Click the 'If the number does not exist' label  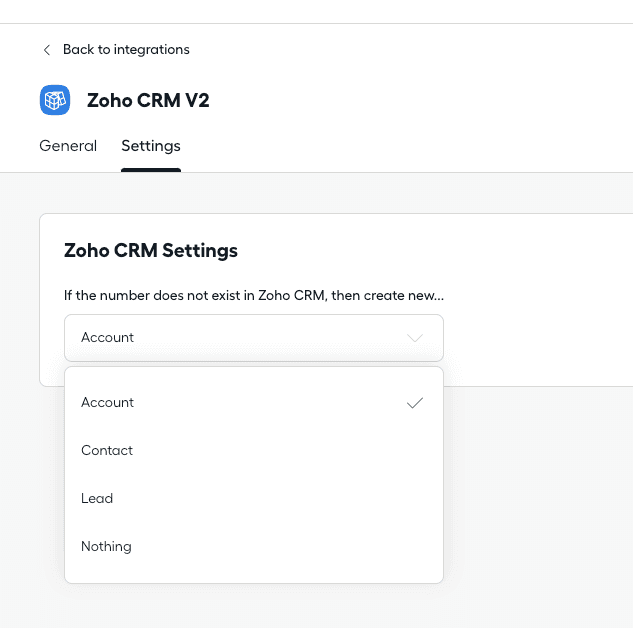point(254,296)
